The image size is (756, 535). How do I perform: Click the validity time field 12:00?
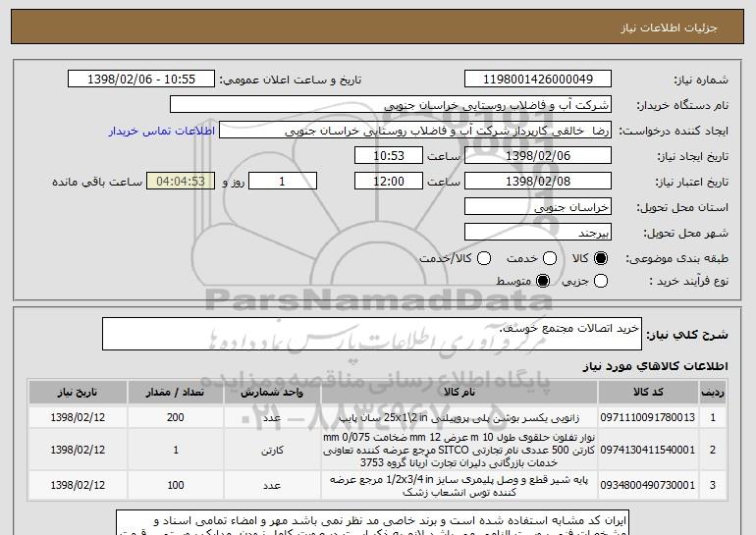point(389,182)
